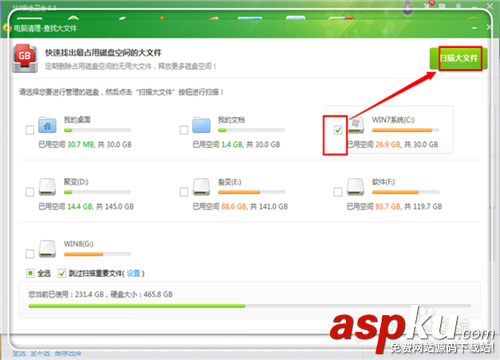
Task: Click the red GB large-file icon
Action: 25,58
